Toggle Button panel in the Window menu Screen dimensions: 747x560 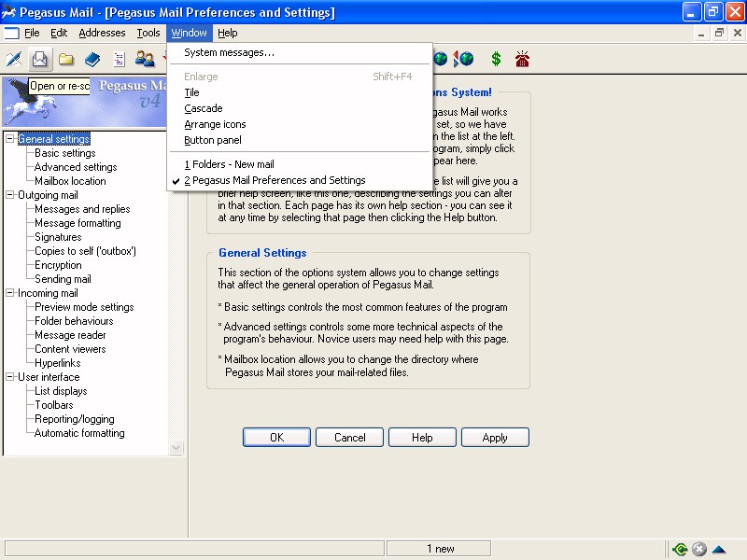click(x=300, y=140)
